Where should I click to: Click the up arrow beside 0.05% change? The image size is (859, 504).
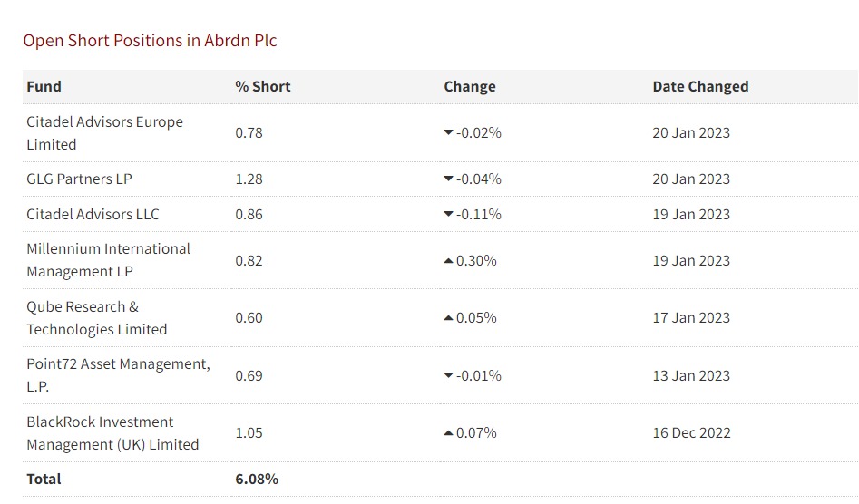tap(448, 318)
